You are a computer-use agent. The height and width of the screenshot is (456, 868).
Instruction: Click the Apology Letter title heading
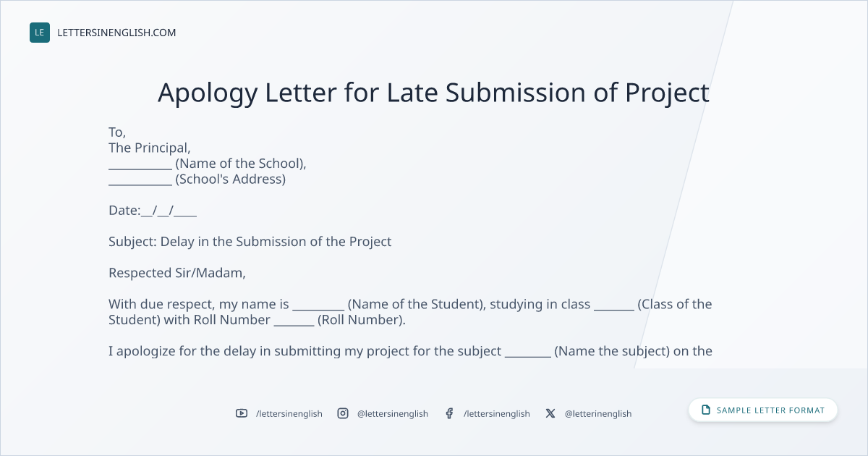433,93
